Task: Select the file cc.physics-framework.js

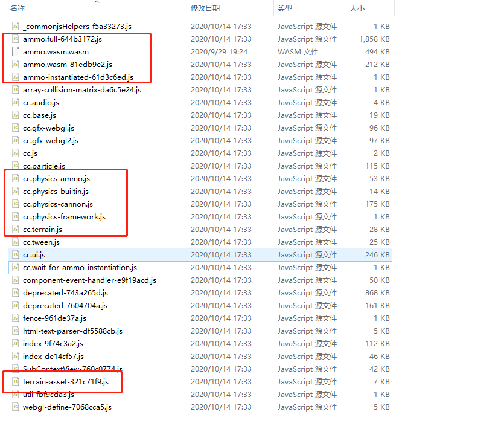Action: pyautogui.click(x=64, y=217)
